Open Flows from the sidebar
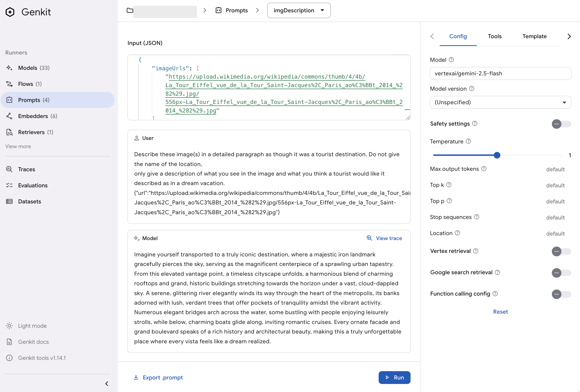Image resolution: width=580 pixels, height=392 pixels. point(26,84)
